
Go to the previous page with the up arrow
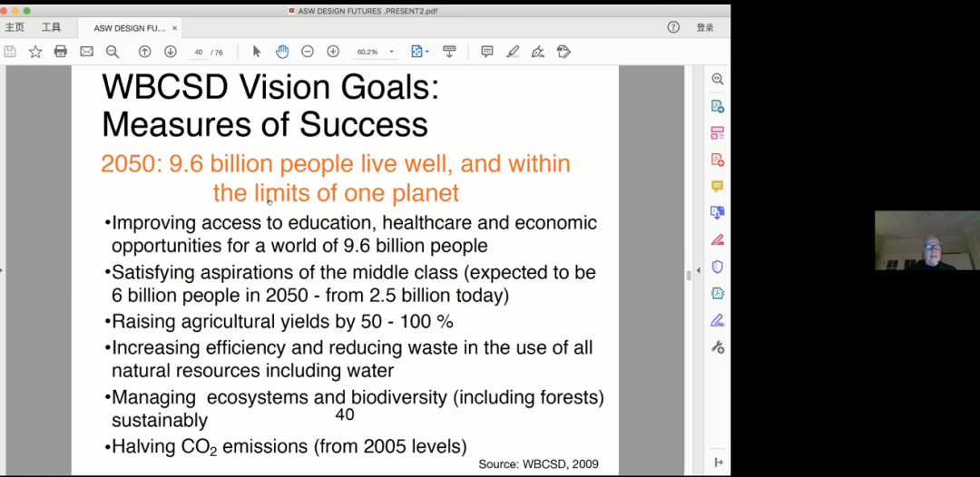(144, 52)
